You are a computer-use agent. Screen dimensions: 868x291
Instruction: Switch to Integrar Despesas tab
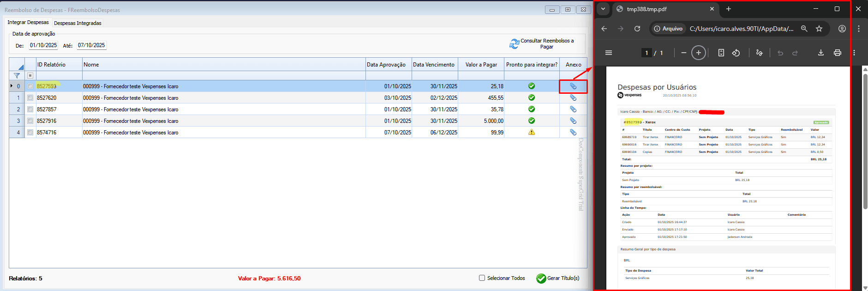(28, 22)
